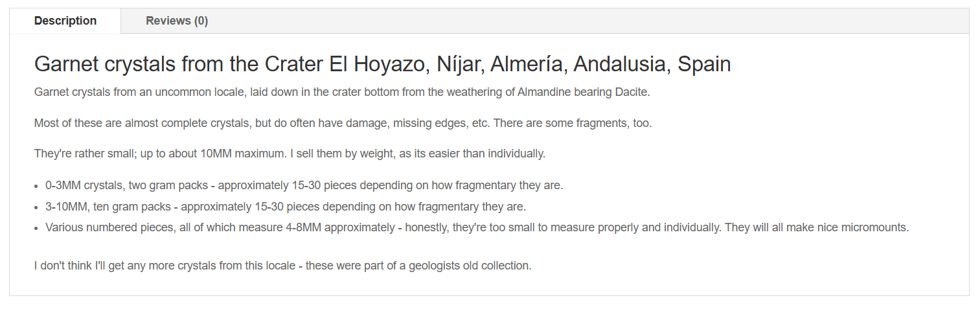Open the Reviews (0) tab
Viewport: 980px width, 309px height.
click(x=177, y=21)
